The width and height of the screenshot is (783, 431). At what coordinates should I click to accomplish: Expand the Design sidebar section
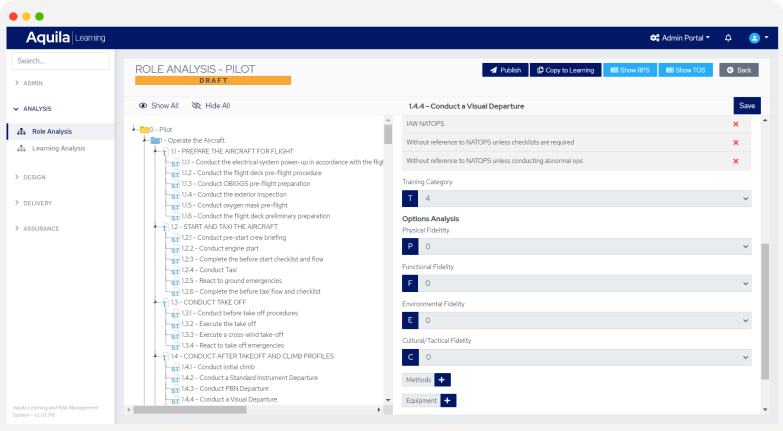34,177
